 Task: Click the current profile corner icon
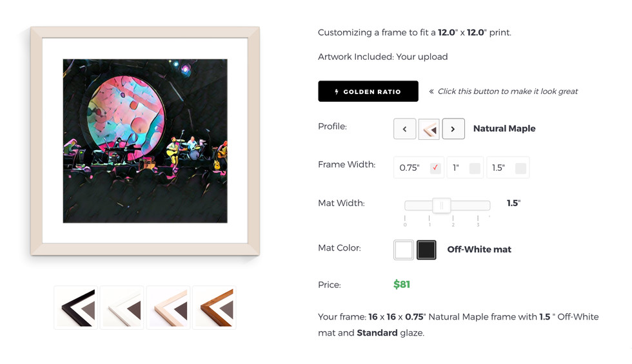click(x=429, y=129)
